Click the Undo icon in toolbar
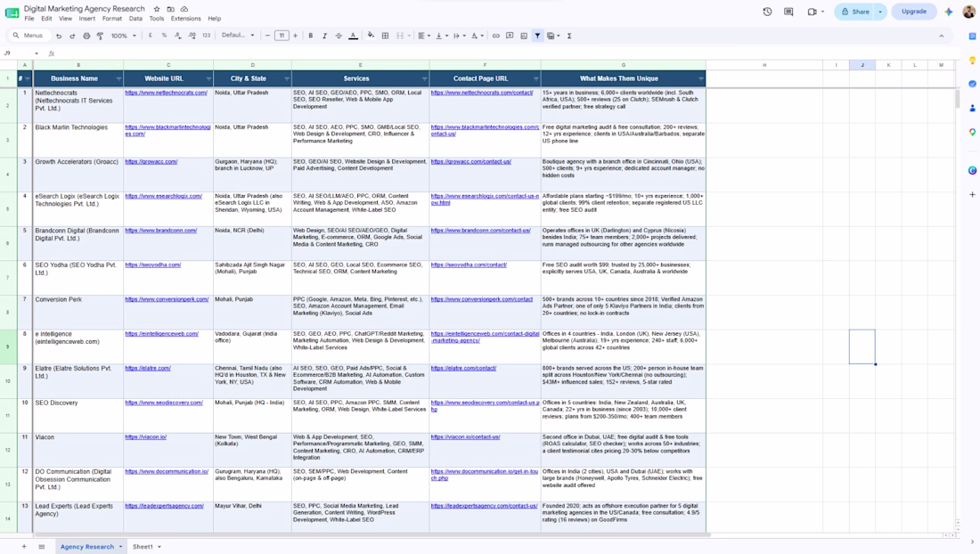 pos(59,36)
